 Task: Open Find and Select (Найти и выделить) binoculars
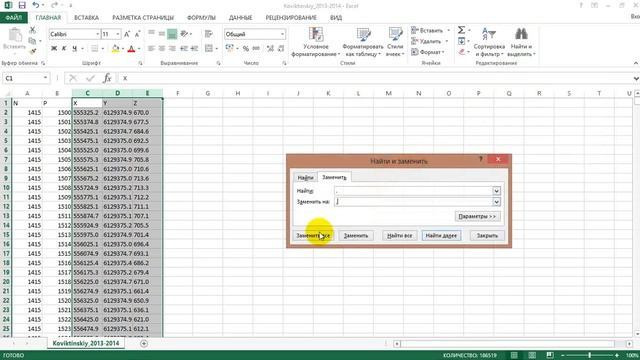point(521,42)
